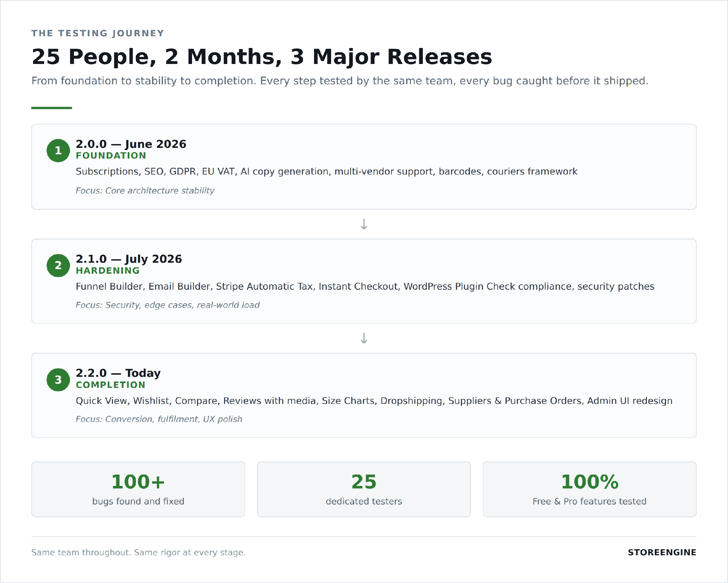Click 'dedicated testers' caption

[364, 501]
